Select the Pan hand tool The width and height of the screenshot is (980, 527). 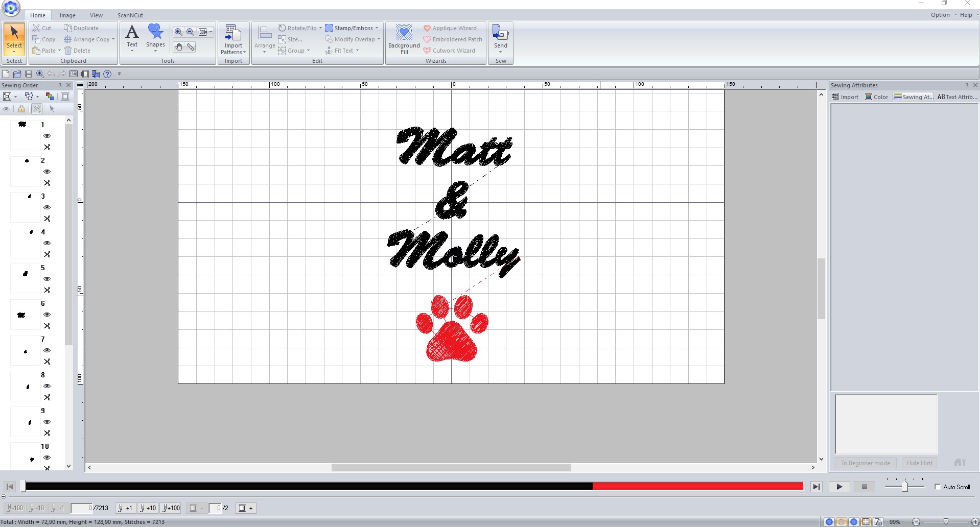pos(179,47)
